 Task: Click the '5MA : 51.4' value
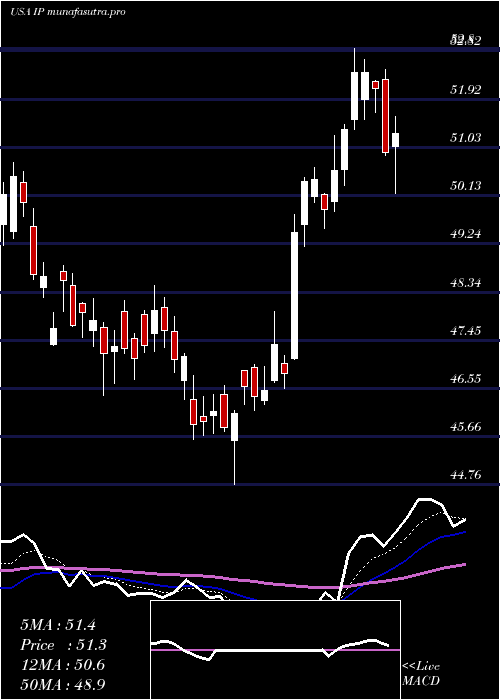58,625
